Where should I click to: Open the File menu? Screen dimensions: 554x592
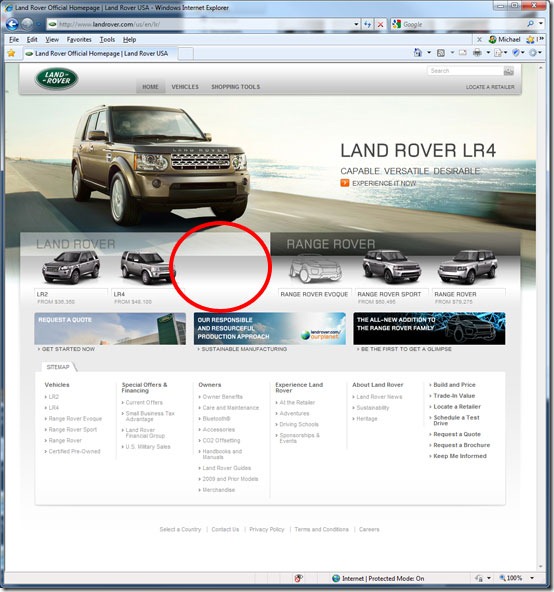[x=14, y=40]
